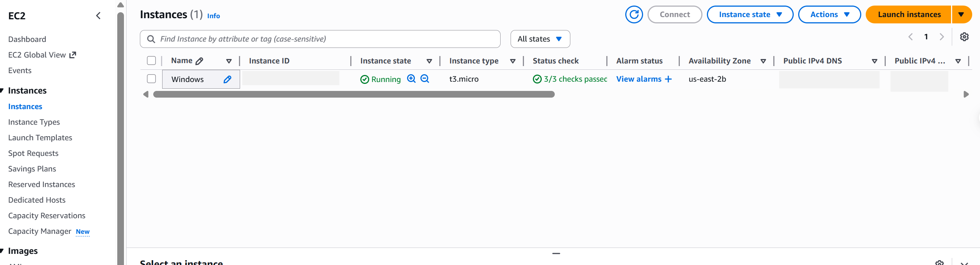Click the EC2 sidebar title
980x265 pixels.
(x=17, y=16)
